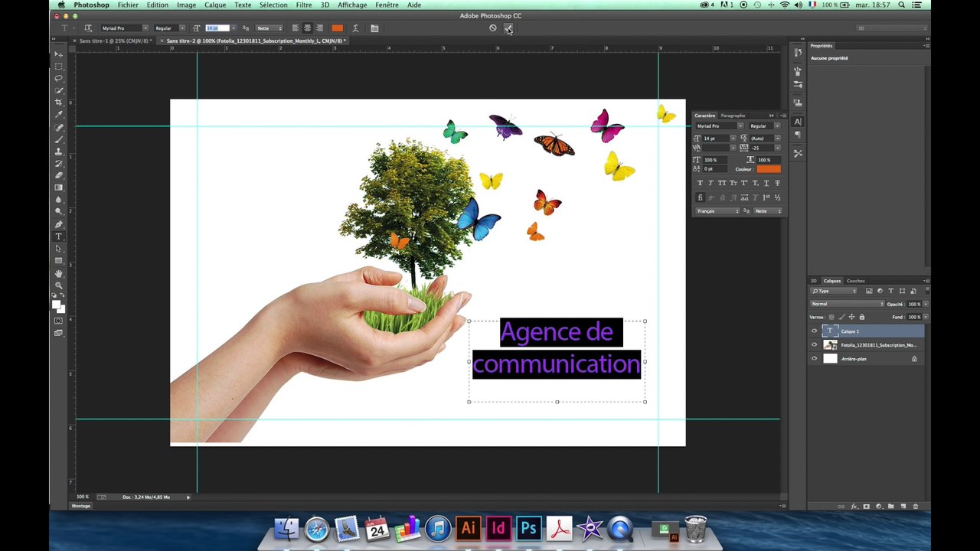Viewport: 980px width, 551px height.
Task: Center align text in options bar
Action: point(307,28)
